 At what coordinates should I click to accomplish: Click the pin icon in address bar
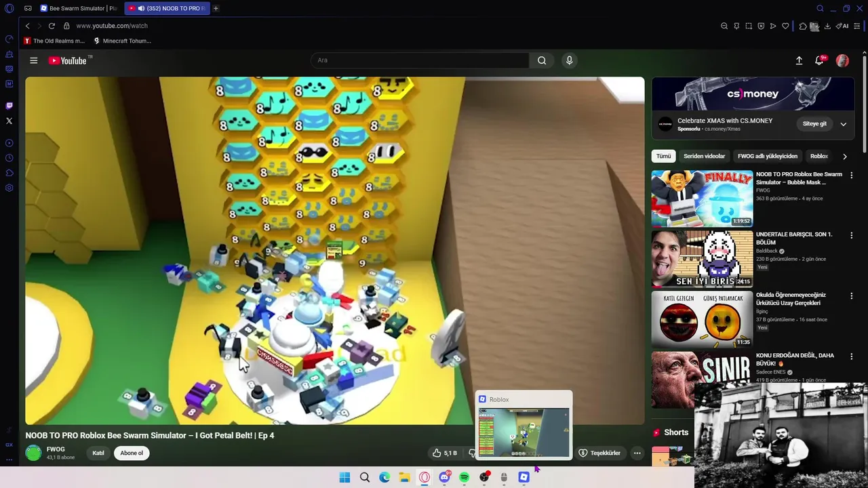[x=736, y=26]
